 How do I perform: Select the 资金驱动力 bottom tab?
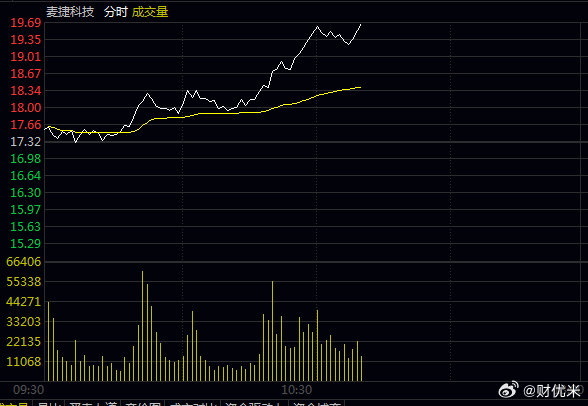255,403
